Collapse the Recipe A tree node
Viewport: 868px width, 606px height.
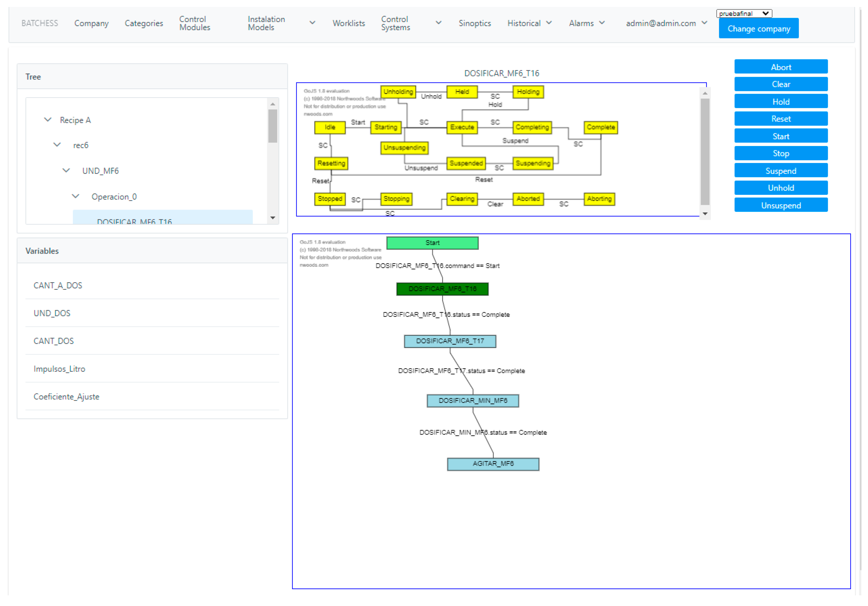(48, 119)
